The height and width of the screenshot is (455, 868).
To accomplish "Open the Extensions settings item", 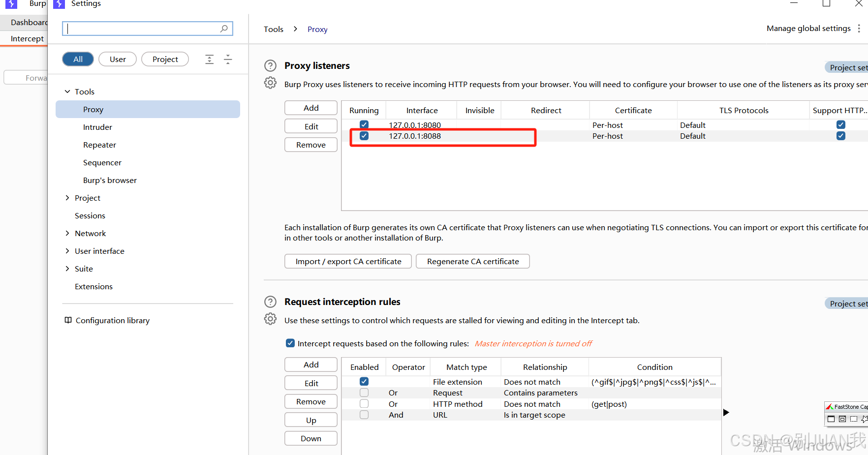I will 93,286.
